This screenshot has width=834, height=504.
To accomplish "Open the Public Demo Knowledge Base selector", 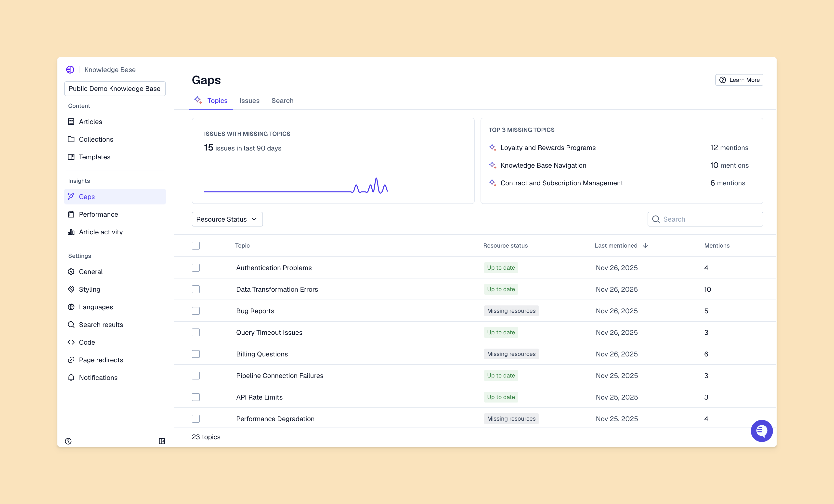I will (115, 89).
